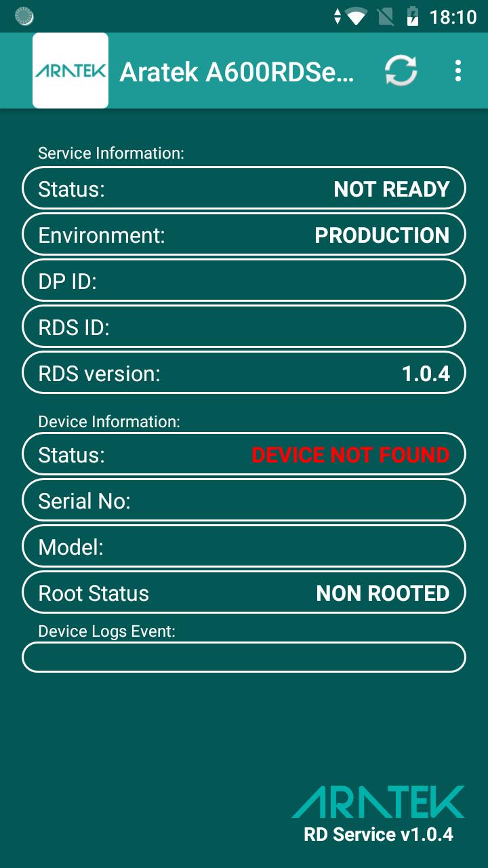Tap the large Aratek logo at the bottom

pyautogui.click(x=378, y=802)
